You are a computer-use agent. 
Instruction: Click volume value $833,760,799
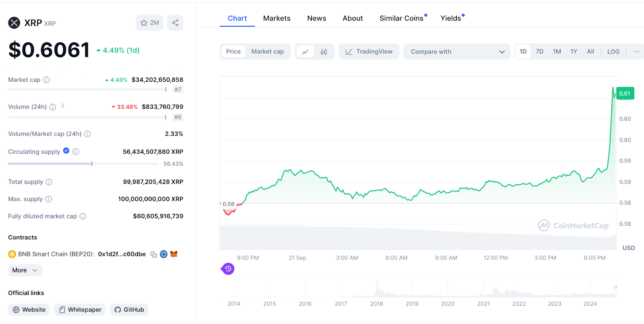click(x=163, y=107)
